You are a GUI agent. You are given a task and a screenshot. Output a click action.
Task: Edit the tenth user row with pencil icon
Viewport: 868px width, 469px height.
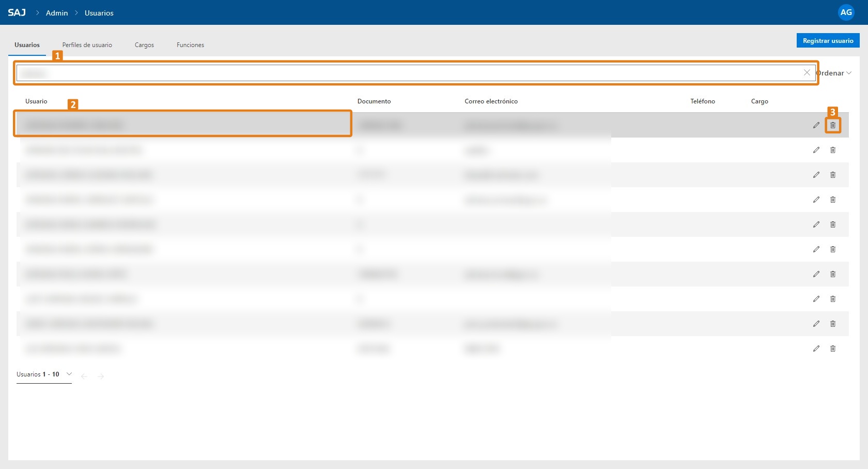816,349
